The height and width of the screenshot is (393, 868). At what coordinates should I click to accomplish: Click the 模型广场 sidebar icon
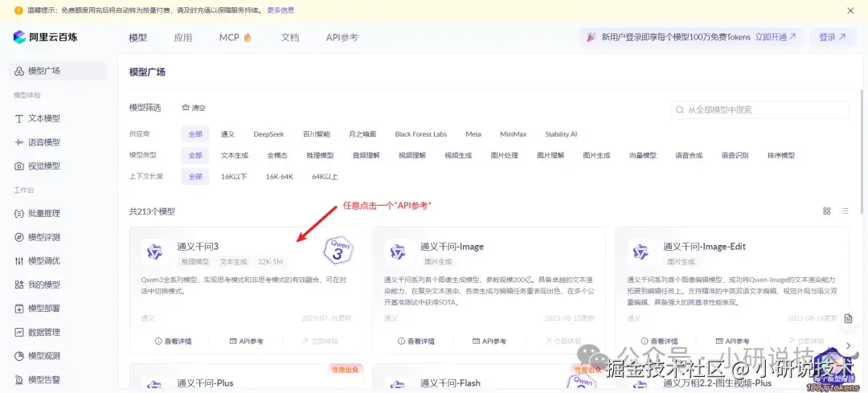[18, 71]
